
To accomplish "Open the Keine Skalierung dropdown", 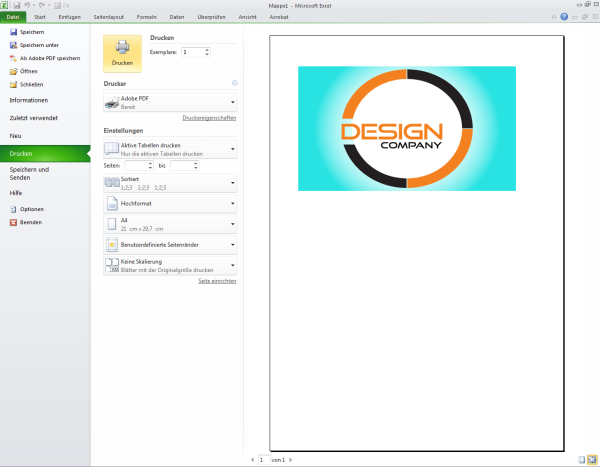I will [x=170, y=266].
